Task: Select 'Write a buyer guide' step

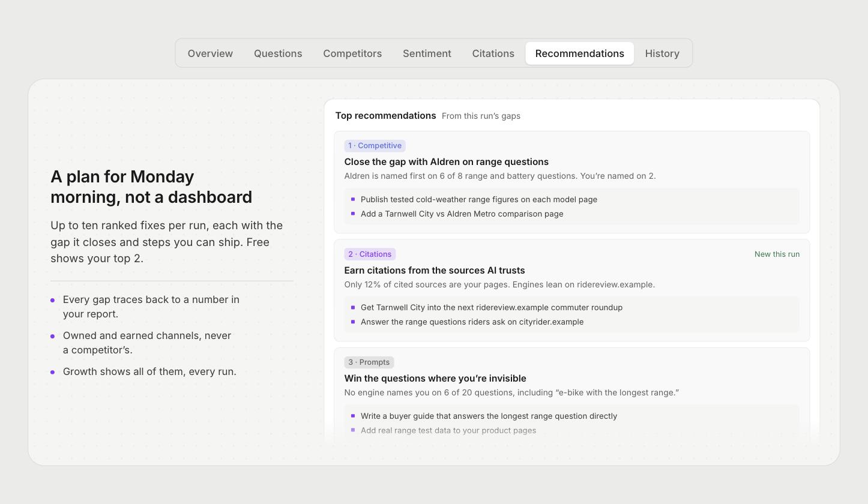Action: coord(489,416)
